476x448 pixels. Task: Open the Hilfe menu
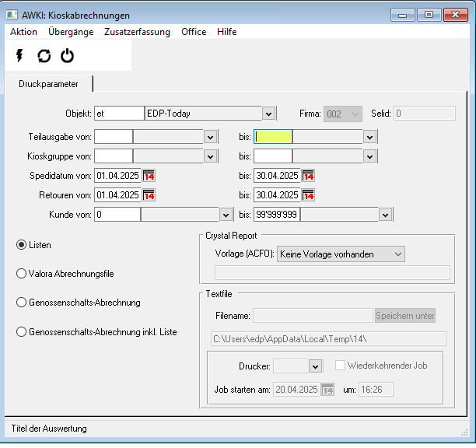[227, 32]
